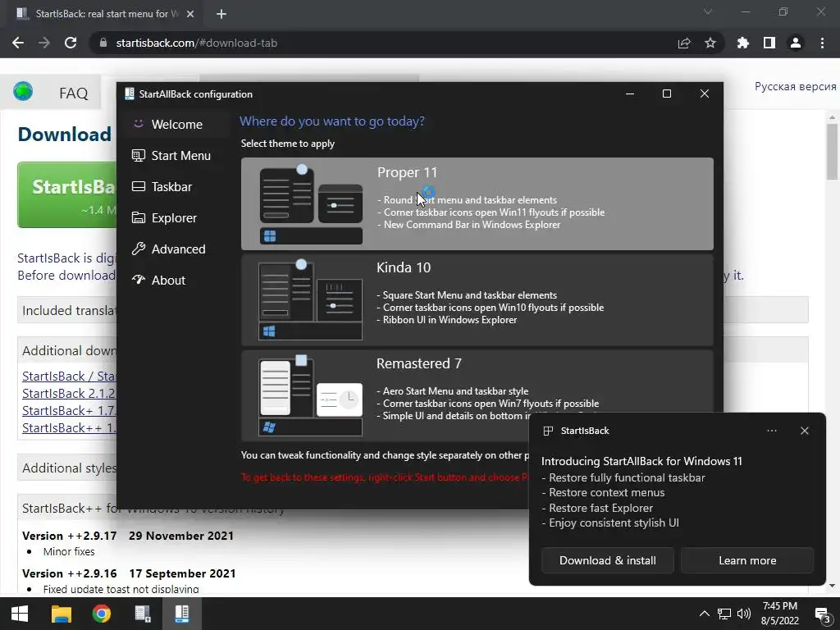Screen dimensions: 840x630
Task: Close the StartIsBack browser tab
Action: 190,14
